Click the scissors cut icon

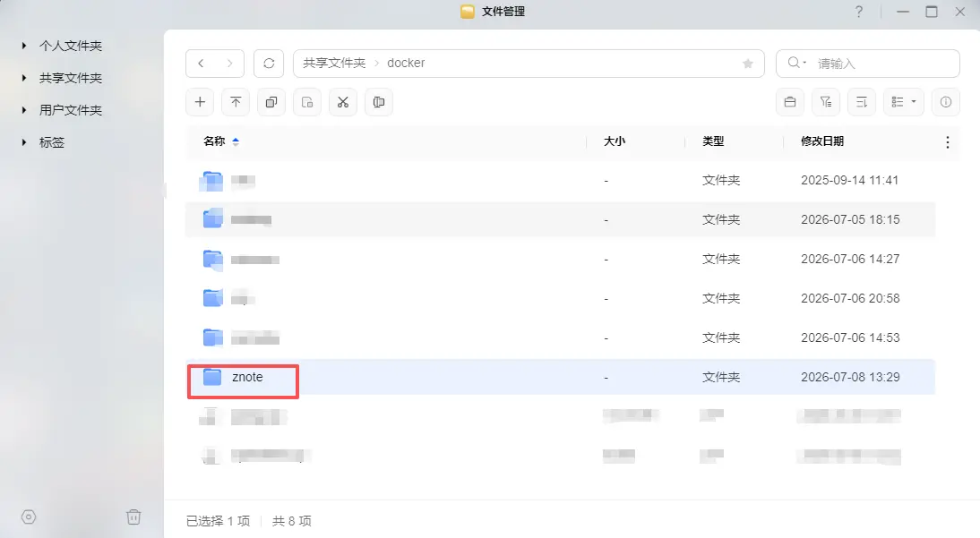[x=343, y=102]
